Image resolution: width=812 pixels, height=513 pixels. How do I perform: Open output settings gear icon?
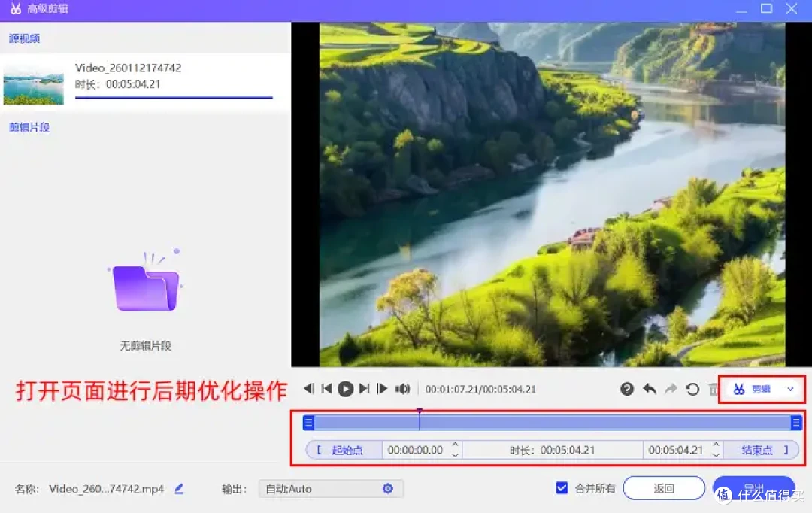tap(388, 488)
